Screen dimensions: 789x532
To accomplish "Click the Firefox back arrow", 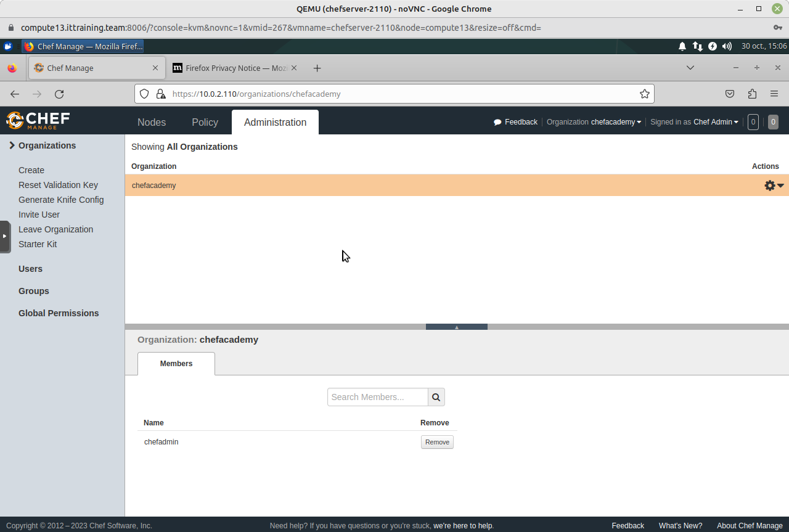I will (x=15, y=94).
